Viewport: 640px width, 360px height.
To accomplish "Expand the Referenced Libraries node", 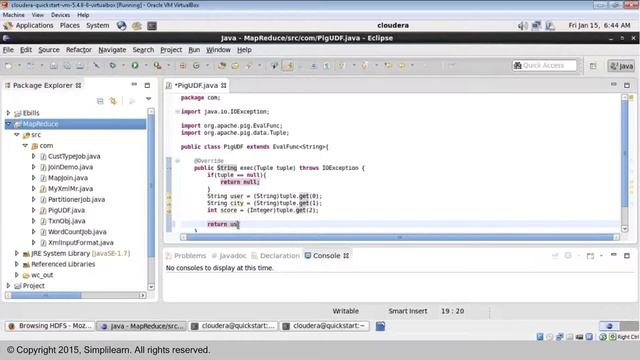I will click(x=17, y=264).
